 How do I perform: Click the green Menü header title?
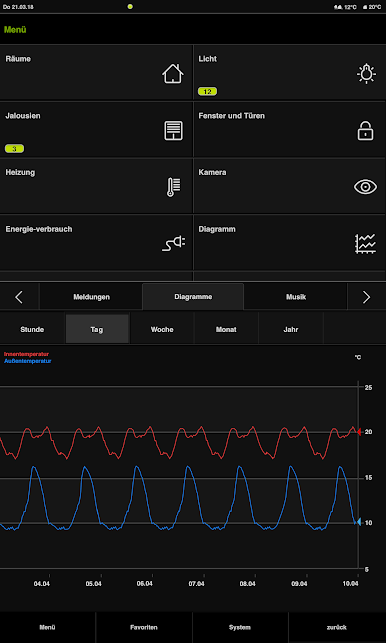(15, 30)
